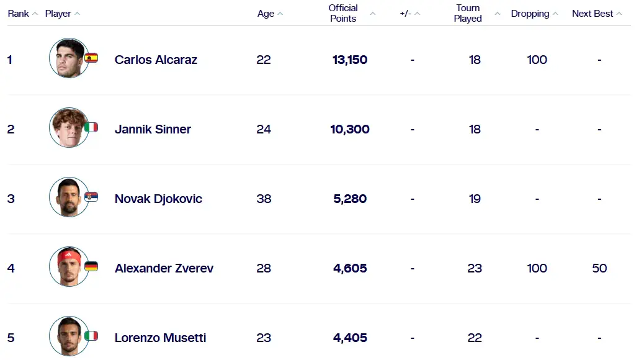The height and width of the screenshot is (360, 644).
Task: Open Novak Djokovic player link
Action: 158,199
